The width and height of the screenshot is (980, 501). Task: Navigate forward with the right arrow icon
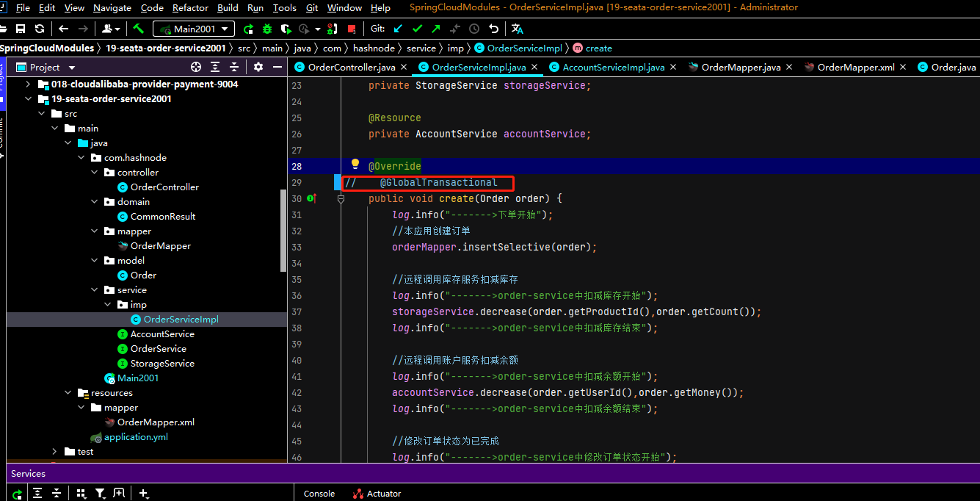(83, 29)
